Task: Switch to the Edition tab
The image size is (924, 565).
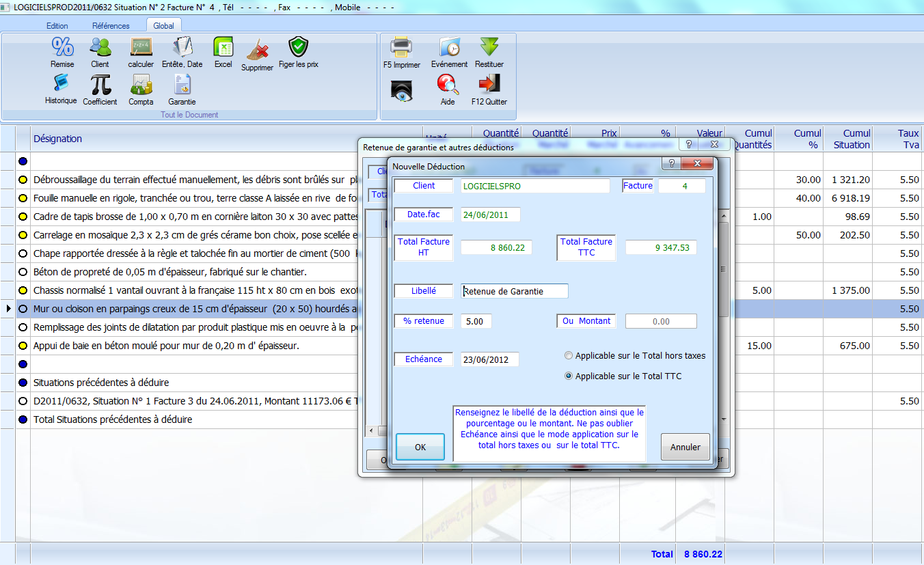Action: [x=57, y=26]
